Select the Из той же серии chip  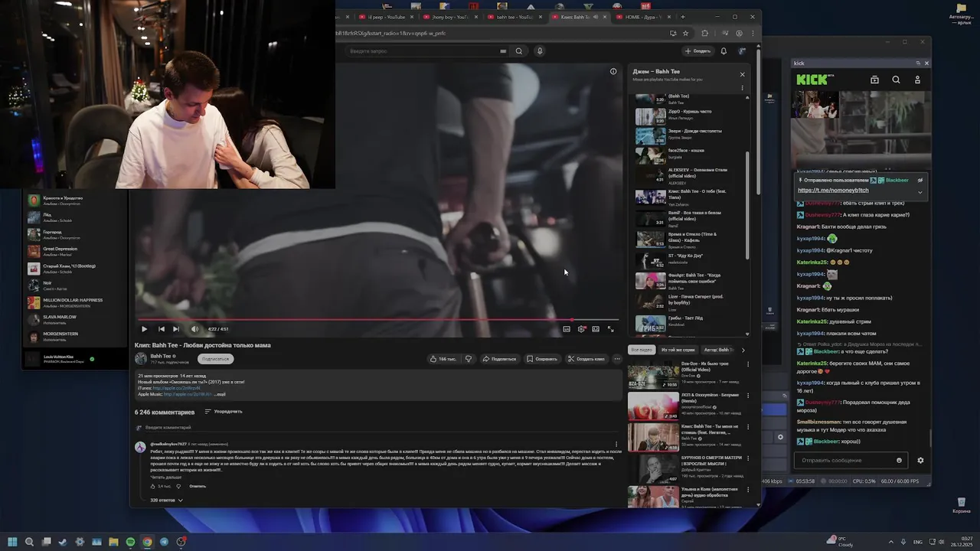[678, 350]
